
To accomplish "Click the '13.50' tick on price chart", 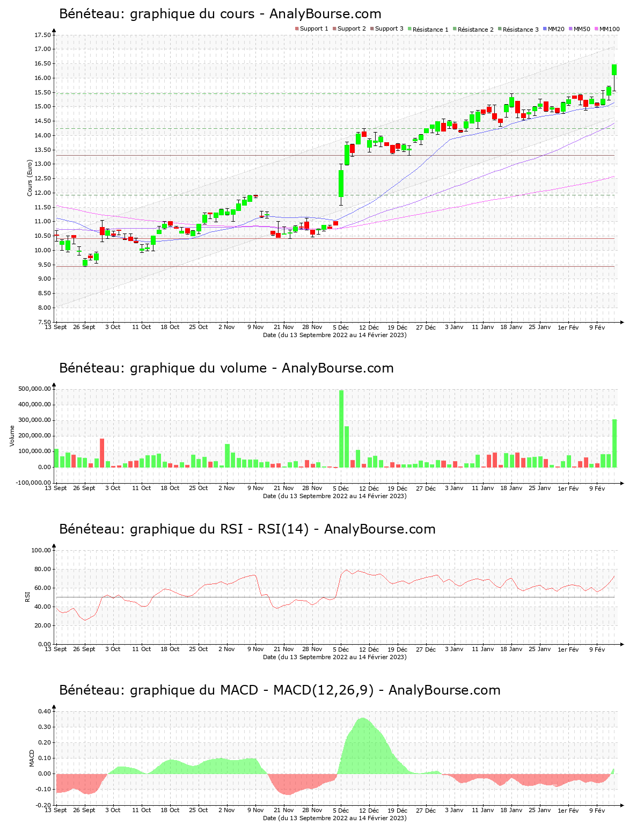I will (42, 150).
